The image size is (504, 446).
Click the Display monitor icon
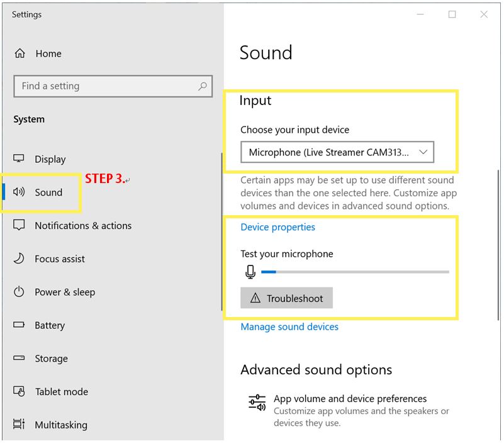tap(19, 159)
